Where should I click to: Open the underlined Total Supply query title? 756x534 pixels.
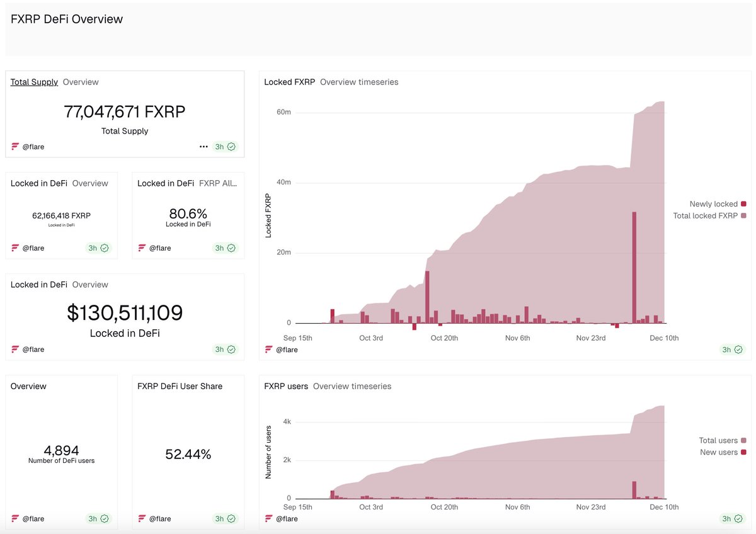pyautogui.click(x=34, y=82)
